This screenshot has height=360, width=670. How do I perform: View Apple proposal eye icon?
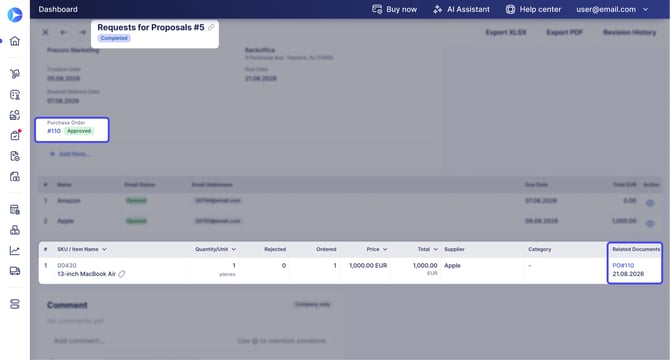[650, 223]
